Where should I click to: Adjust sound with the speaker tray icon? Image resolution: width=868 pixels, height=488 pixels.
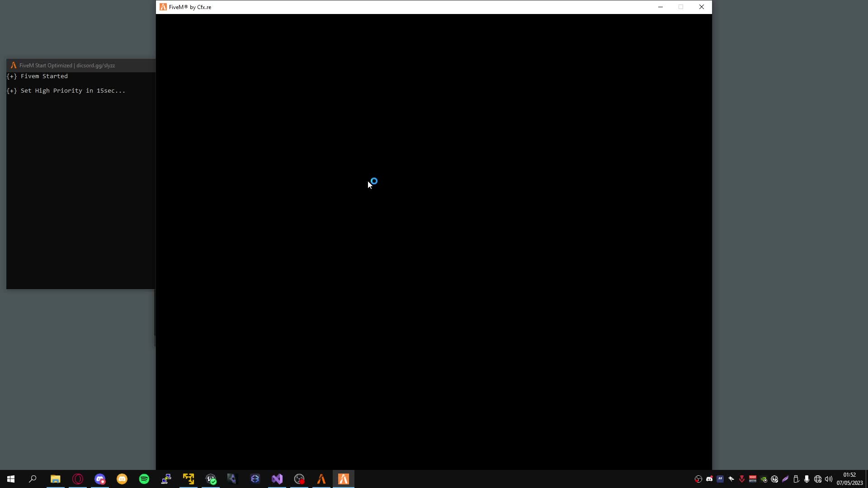(x=828, y=479)
